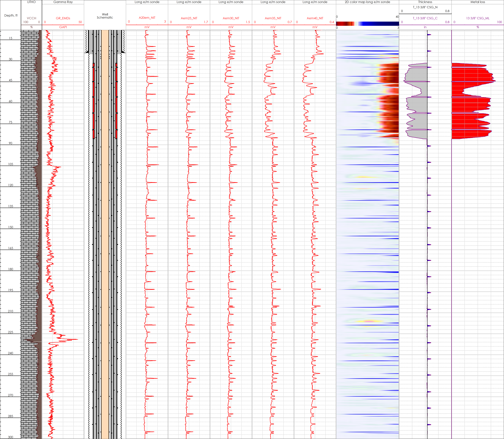The height and width of the screenshot is (439, 504).
Task: Select the T_13 3/8" CSG_N curve label
Action: 425,7
